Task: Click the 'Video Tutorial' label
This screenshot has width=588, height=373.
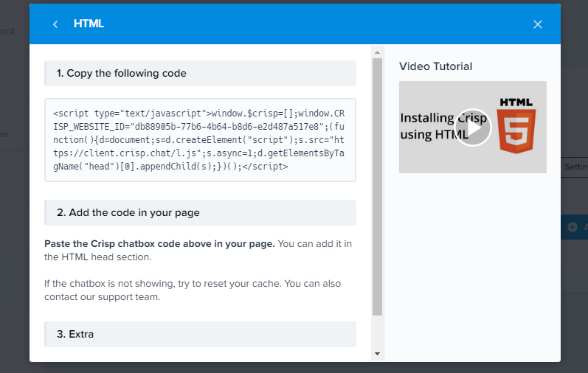Action: [x=435, y=66]
